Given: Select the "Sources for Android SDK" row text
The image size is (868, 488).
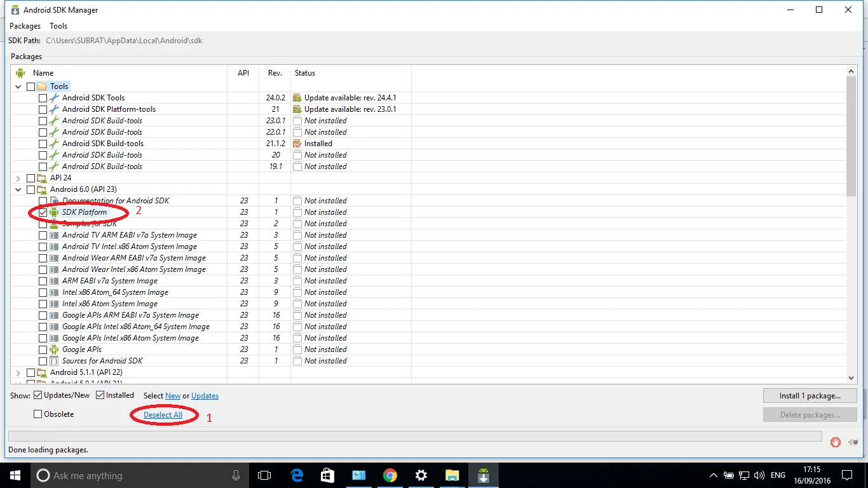Looking at the screenshot, I should (x=102, y=361).
